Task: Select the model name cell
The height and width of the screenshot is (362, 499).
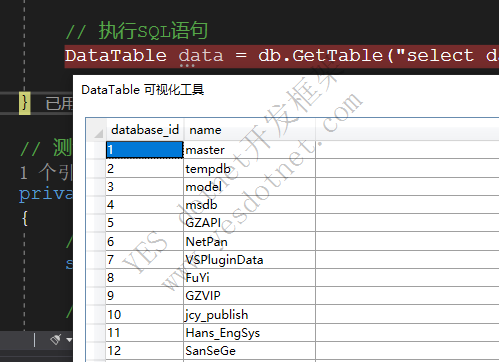Action: [x=249, y=187]
